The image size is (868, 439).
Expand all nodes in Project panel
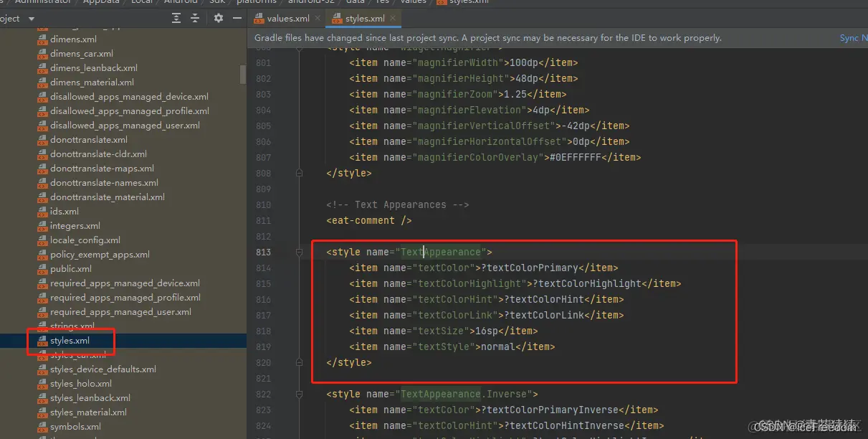(x=176, y=18)
